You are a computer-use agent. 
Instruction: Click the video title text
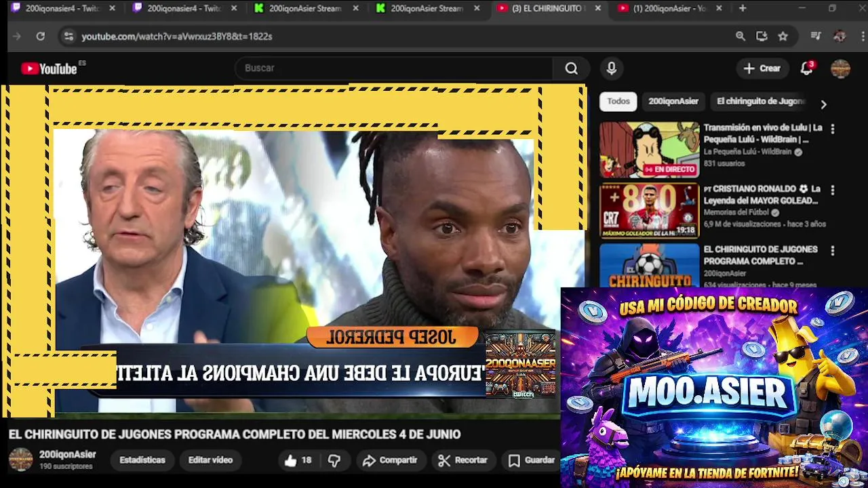pos(235,434)
